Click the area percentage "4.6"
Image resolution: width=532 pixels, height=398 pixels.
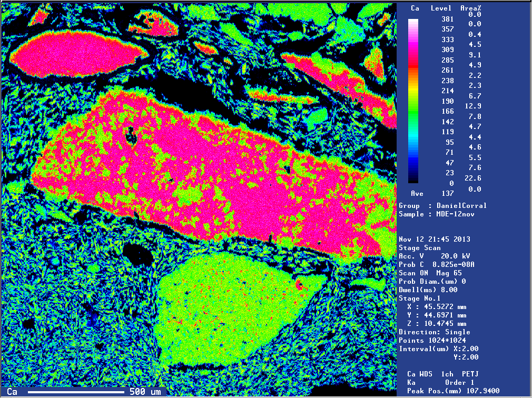[475, 147]
